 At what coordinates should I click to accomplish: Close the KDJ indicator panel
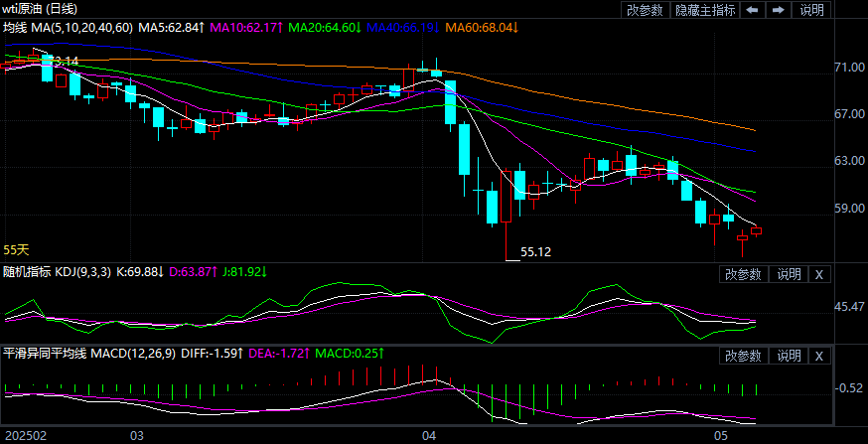(x=819, y=274)
